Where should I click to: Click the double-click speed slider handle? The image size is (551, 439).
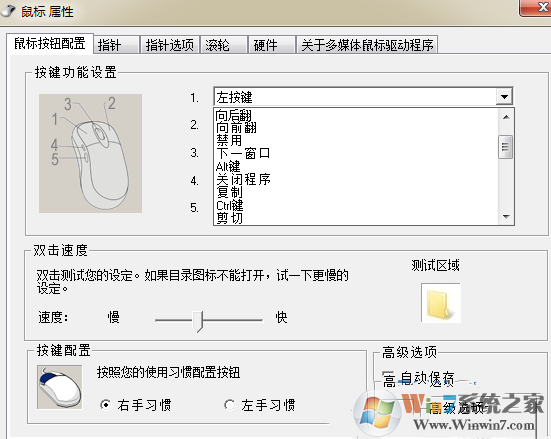click(x=198, y=321)
